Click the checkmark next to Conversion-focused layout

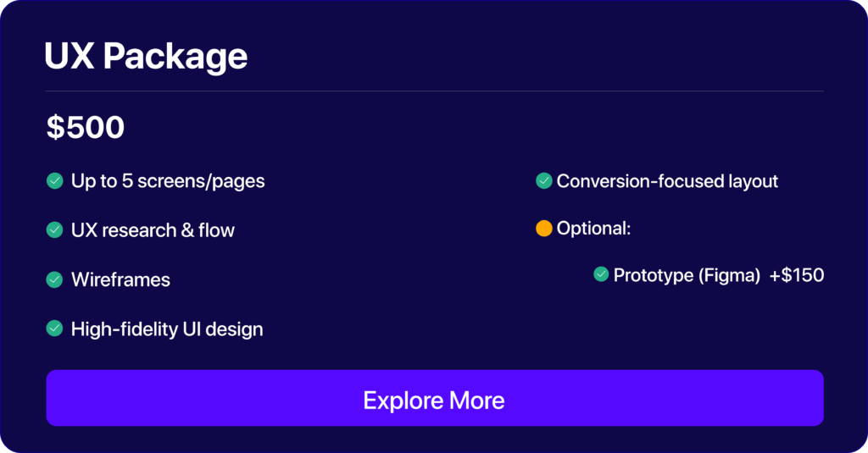pyautogui.click(x=544, y=180)
